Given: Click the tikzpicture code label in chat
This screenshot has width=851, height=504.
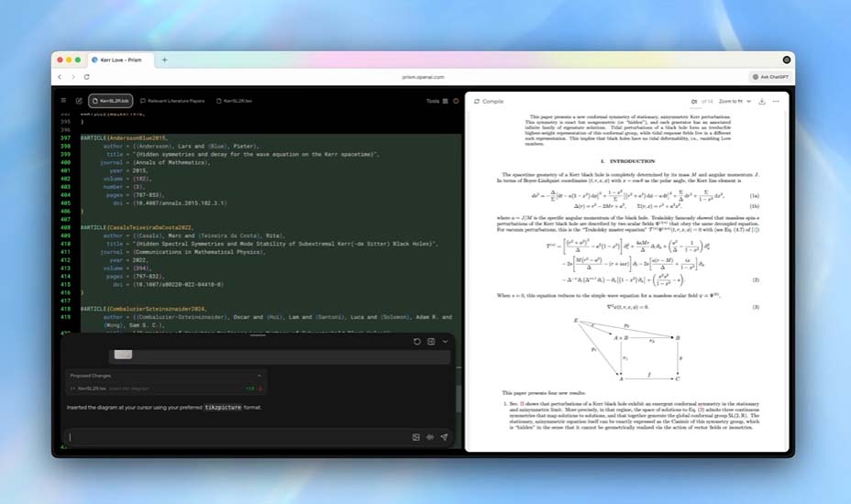Looking at the screenshot, I should tap(223, 407).
